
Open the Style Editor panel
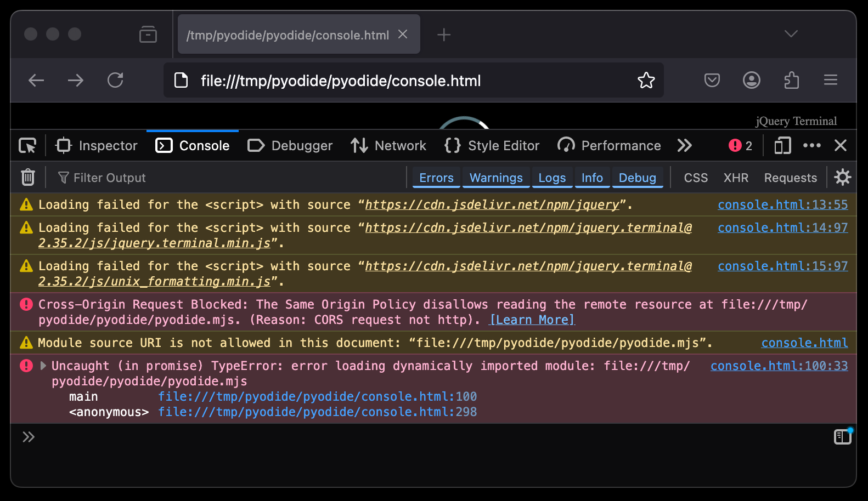[x=492, y=146]
